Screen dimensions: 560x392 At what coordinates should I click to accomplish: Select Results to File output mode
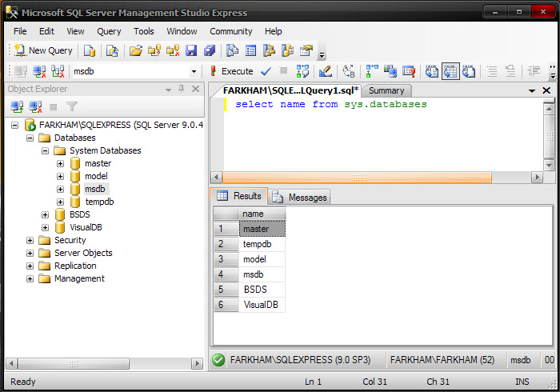pos(469,71)
